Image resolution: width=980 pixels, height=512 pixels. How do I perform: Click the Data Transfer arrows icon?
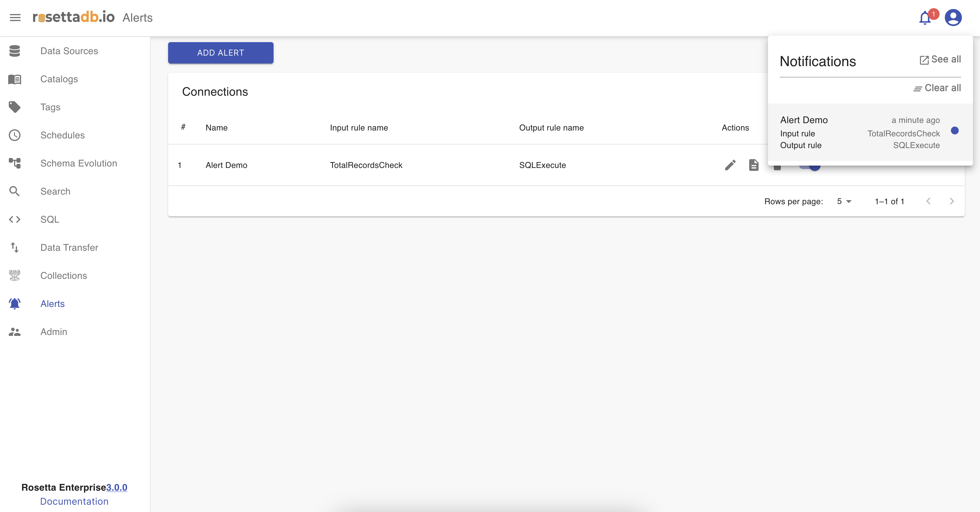14,248
